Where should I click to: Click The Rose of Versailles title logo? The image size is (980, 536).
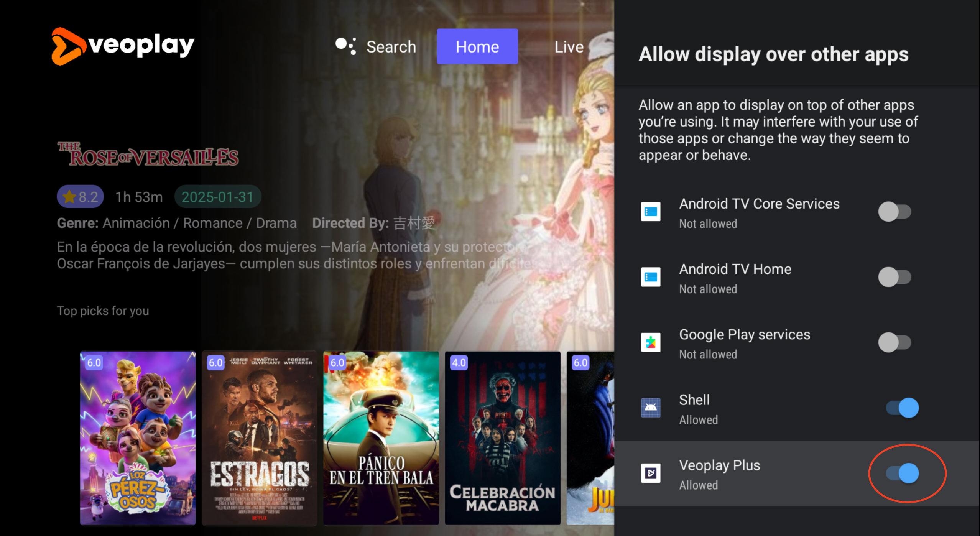148,154
